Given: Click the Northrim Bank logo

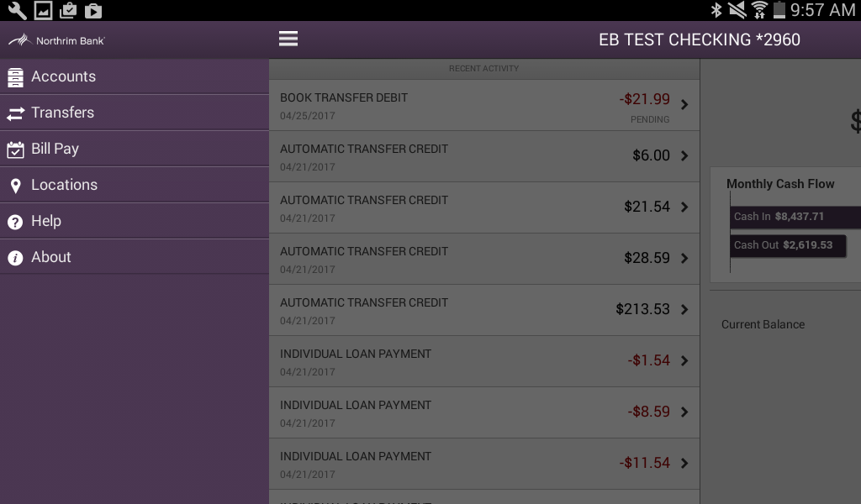Looking at the screenshot, I should tap(55, 39).
